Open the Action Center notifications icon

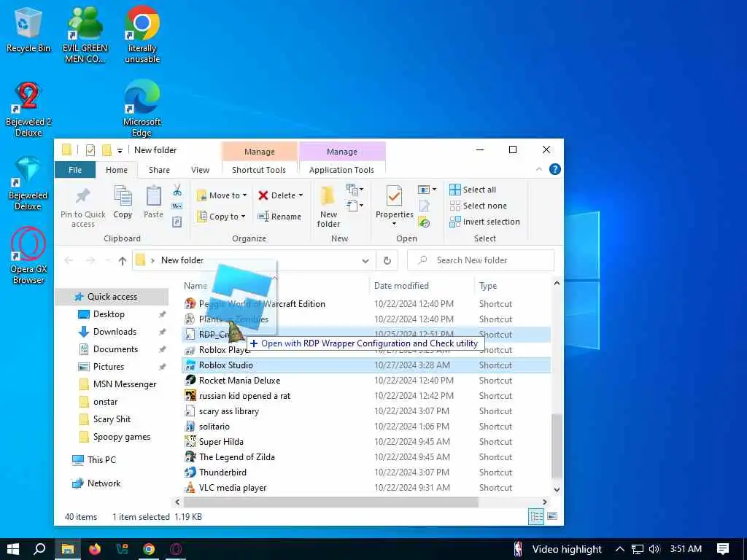click(722, 549)
